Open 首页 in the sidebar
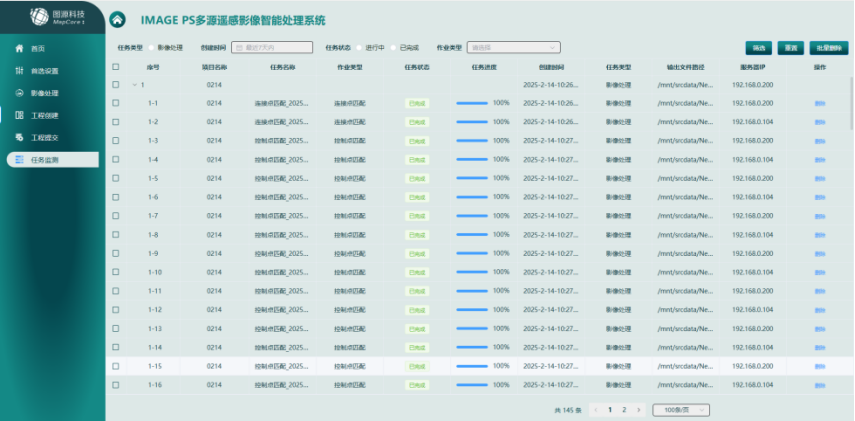This screenshot has width=855, height=421. click(x=38, y=49)
